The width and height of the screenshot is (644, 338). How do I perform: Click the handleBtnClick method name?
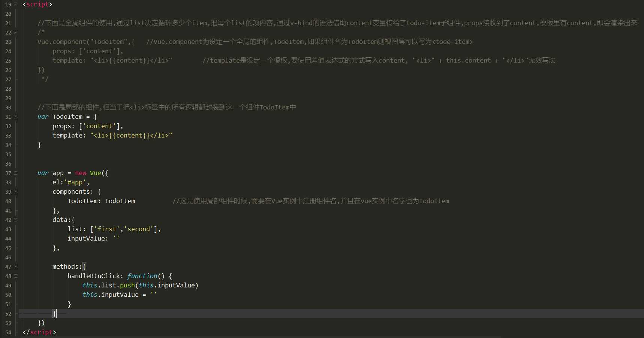click(94, 276)
